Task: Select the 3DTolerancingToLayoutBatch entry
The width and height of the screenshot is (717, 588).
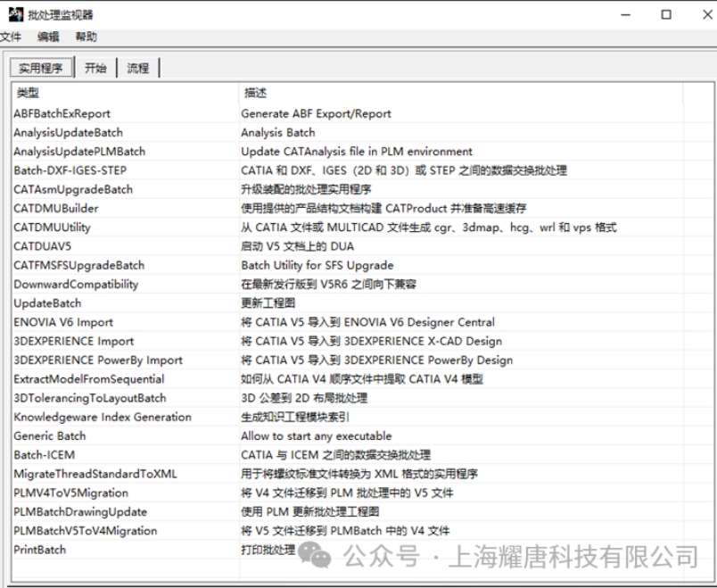Action: tap(90, 399)
